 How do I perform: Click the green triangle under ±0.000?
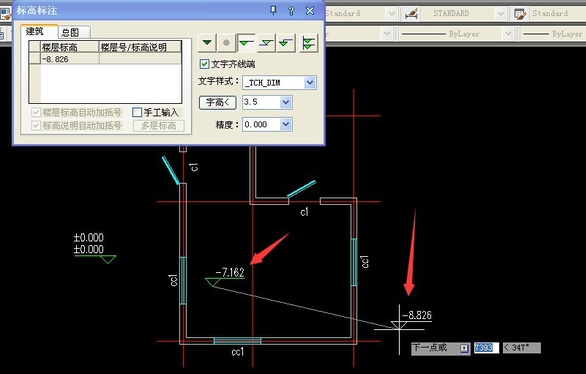click(108, 259)
